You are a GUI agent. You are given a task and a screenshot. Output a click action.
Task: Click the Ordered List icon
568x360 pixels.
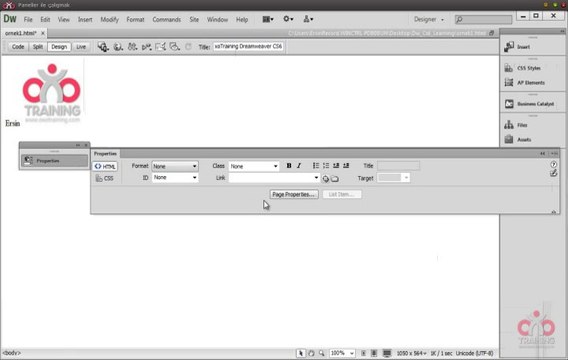click(326, 166)
